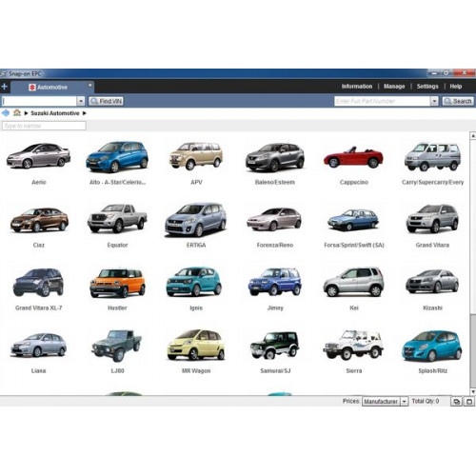Click the single window icon in status bar
476x476 pixels.
tap(468, 402)
